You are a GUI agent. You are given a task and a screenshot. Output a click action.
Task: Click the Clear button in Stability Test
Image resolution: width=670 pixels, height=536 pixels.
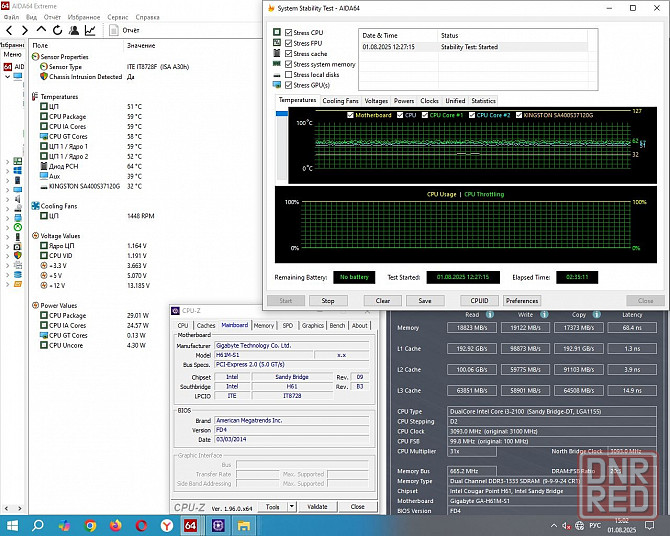(382, 301)
